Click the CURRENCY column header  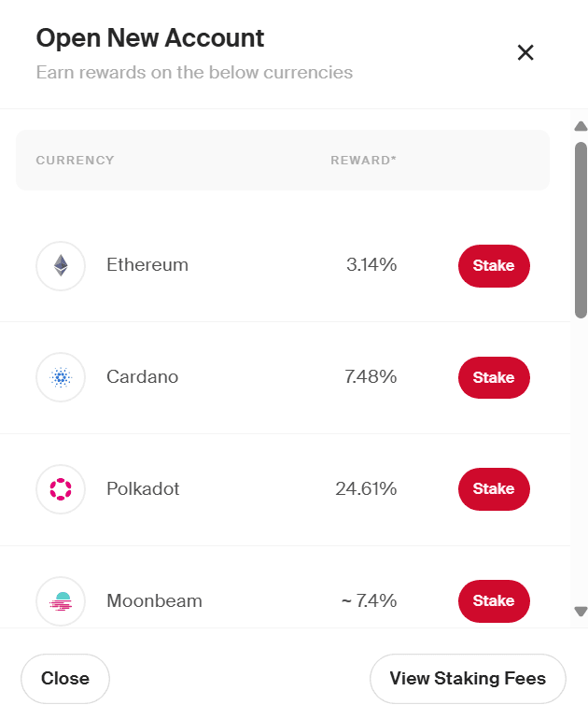click(76, 160)
